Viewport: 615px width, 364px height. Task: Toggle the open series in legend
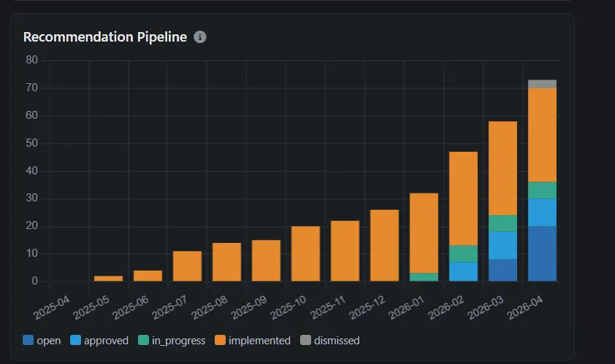coord(42,341)
